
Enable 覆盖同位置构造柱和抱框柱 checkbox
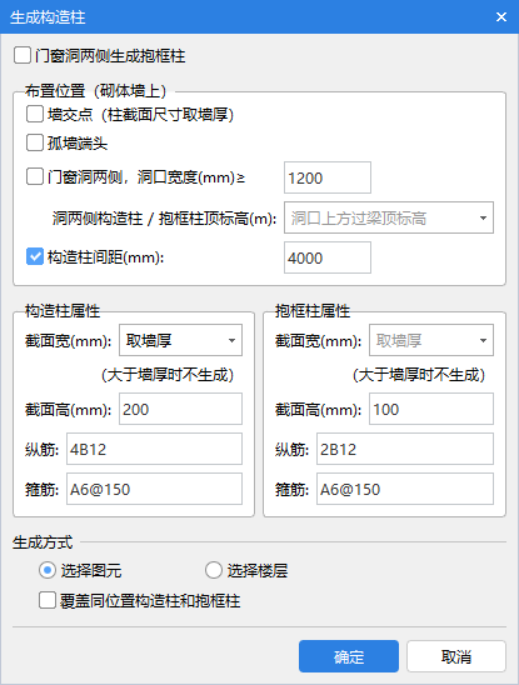[x=47, y=601]
